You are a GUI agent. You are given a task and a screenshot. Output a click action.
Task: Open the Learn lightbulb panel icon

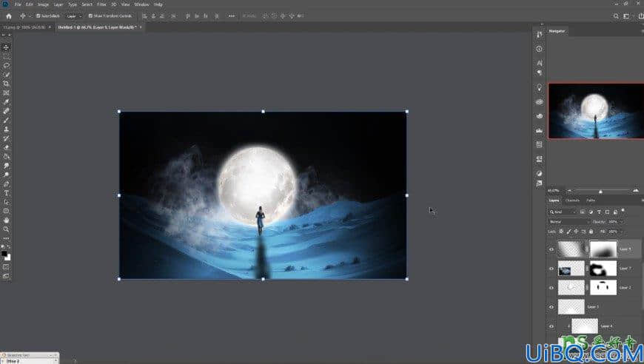(x=540, y=87)
